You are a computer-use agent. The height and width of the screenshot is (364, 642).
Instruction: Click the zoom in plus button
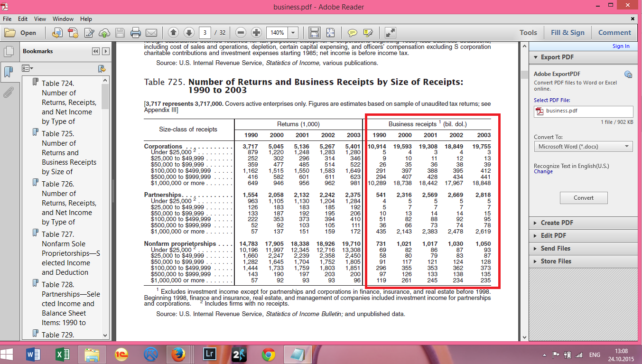257,33
